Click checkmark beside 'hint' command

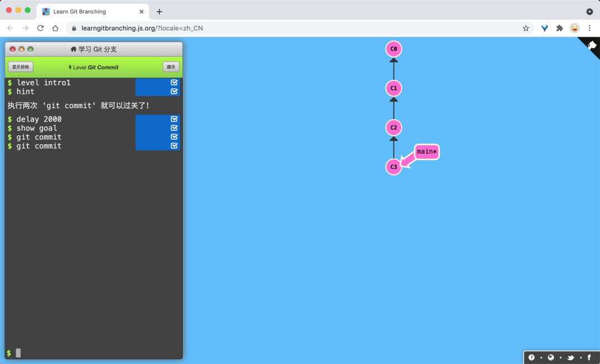(x=174, y=91)
